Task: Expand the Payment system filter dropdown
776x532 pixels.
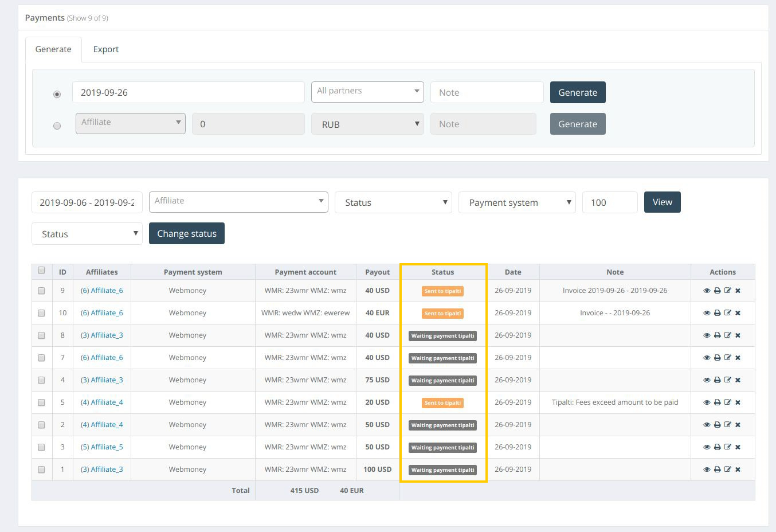Action: pos(516,202)
